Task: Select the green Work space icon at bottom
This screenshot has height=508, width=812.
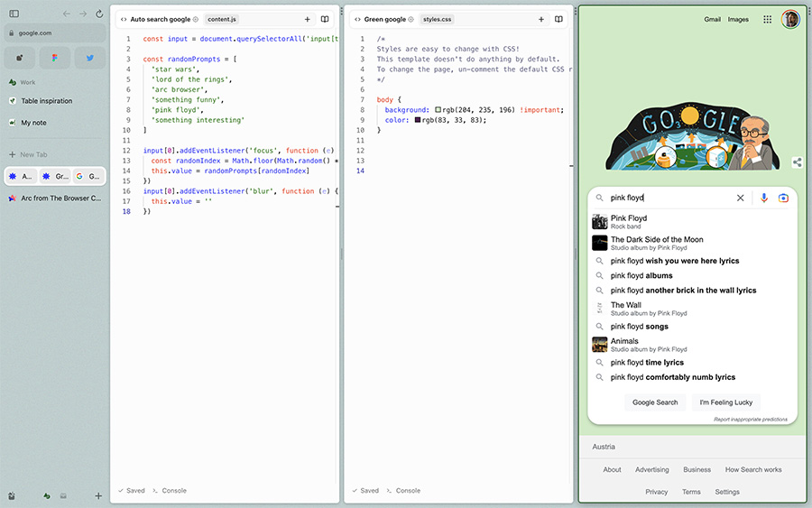Action: click(47, 496)
